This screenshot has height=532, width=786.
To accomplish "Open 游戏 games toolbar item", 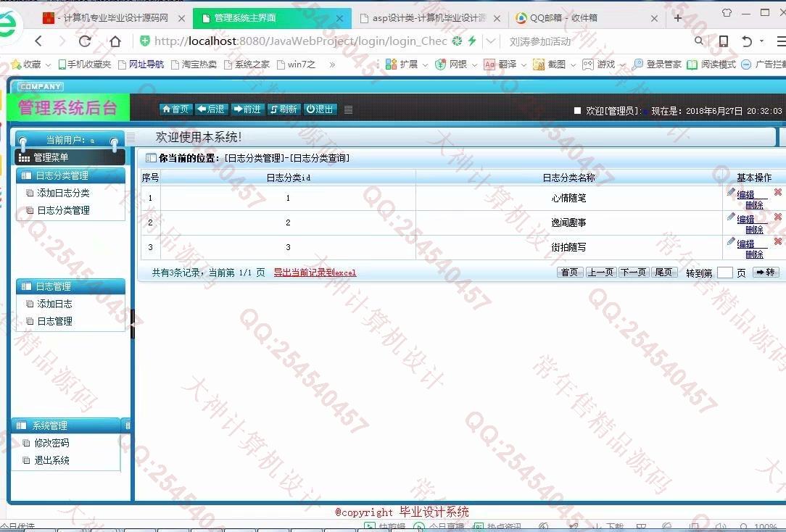I will 598,64.
